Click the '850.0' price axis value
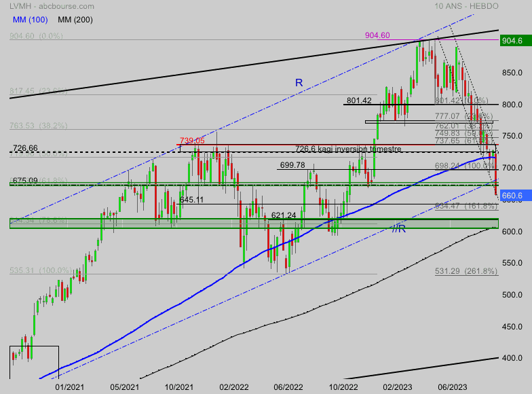This screenshot has height=394, width=532. (512, 73)
